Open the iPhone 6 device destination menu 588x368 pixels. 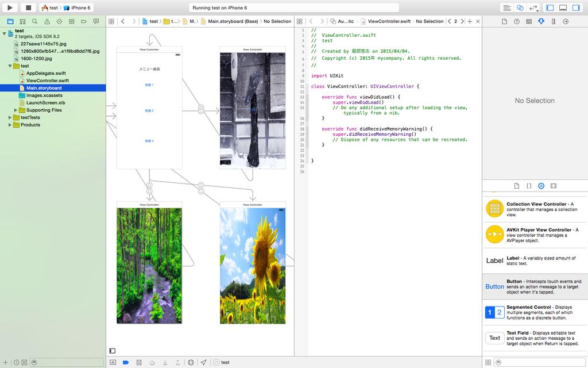point(79,7)
